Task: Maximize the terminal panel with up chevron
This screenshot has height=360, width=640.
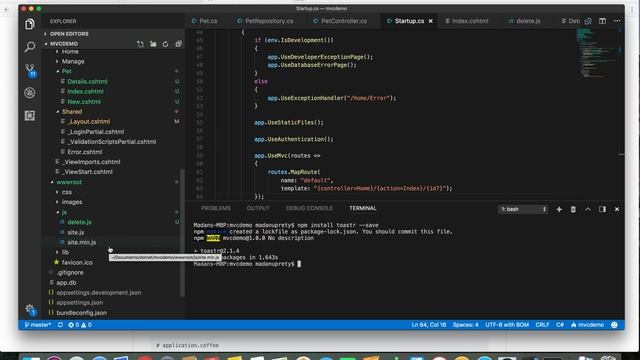Action: (x=588, y=209)
